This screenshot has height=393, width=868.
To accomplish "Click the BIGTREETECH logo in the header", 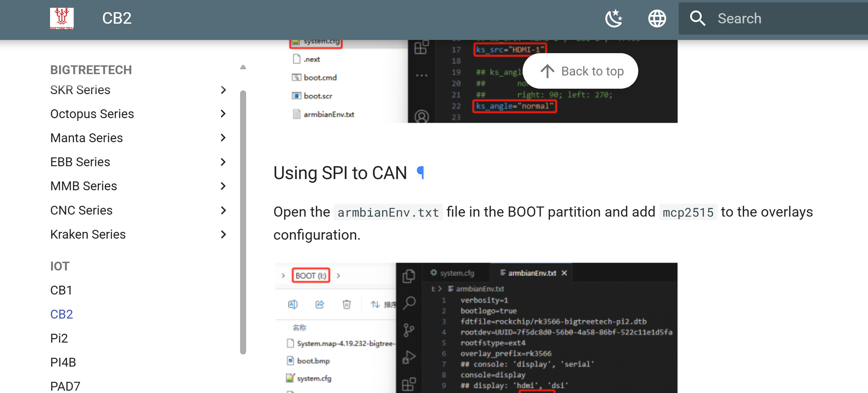I will click(62, 18).
